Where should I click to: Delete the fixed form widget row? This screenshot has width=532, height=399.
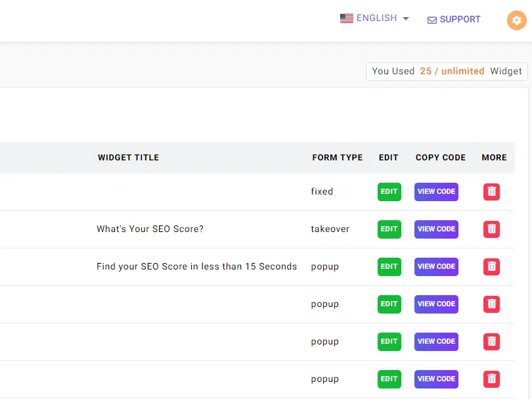[x=491, y=191]
